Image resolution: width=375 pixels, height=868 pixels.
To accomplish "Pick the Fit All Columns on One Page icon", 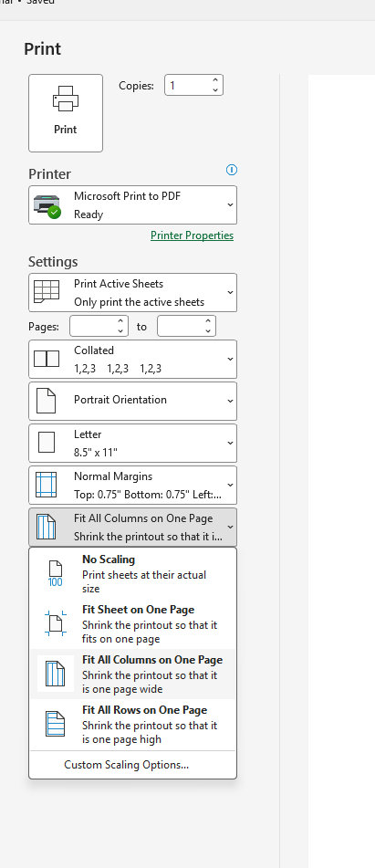I will pyautogui.click(x=56, y=674).
